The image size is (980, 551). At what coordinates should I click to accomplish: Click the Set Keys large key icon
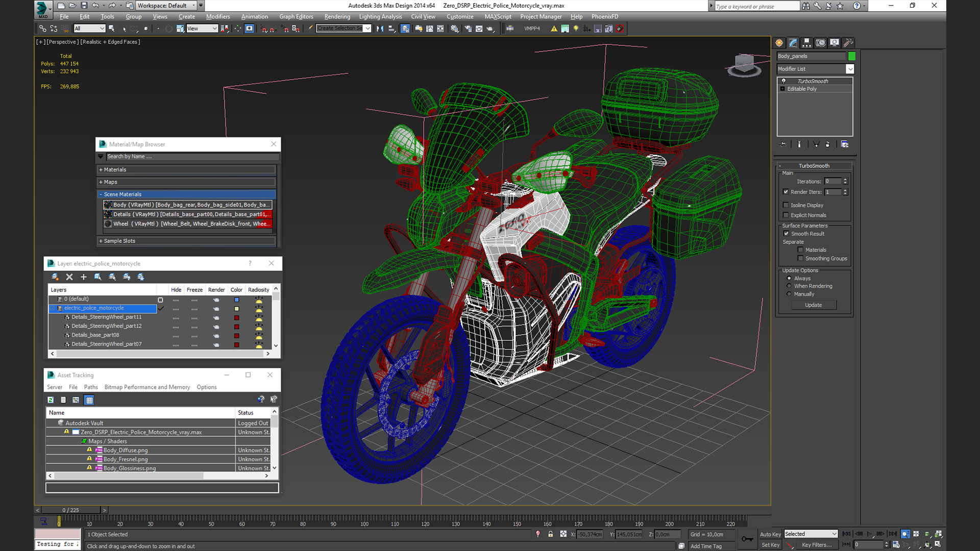click(747, 539)
